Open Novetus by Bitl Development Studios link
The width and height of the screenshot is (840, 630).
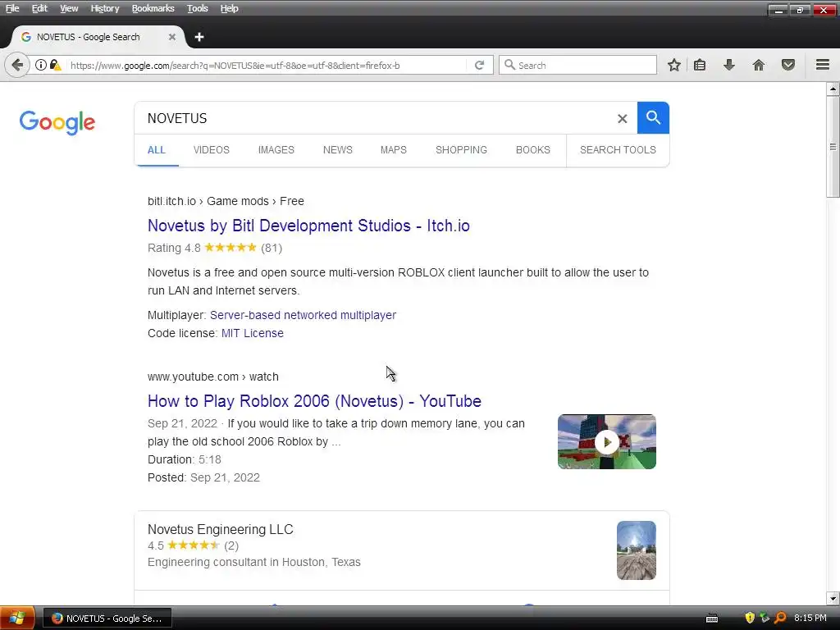pos(308,226)
